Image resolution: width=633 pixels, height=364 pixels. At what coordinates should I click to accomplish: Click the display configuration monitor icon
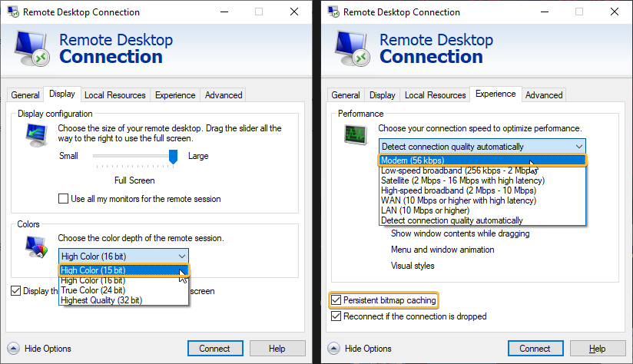pyautogui.click(x=36, y=135)
